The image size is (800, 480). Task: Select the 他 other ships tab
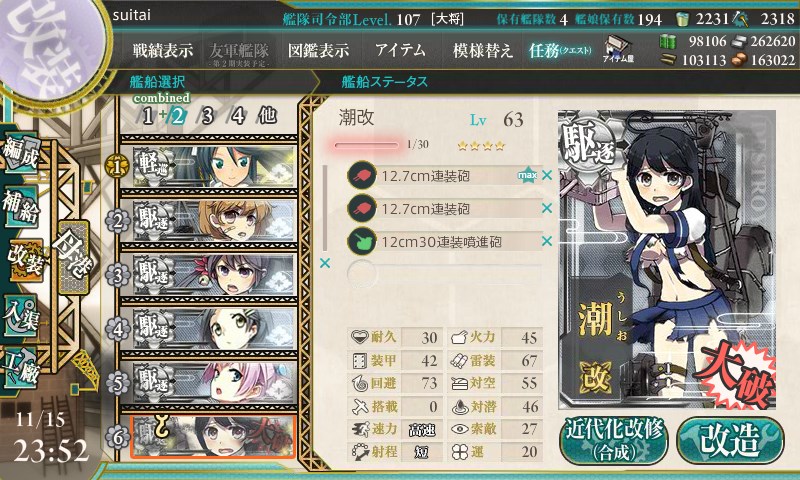click(267, 116)
